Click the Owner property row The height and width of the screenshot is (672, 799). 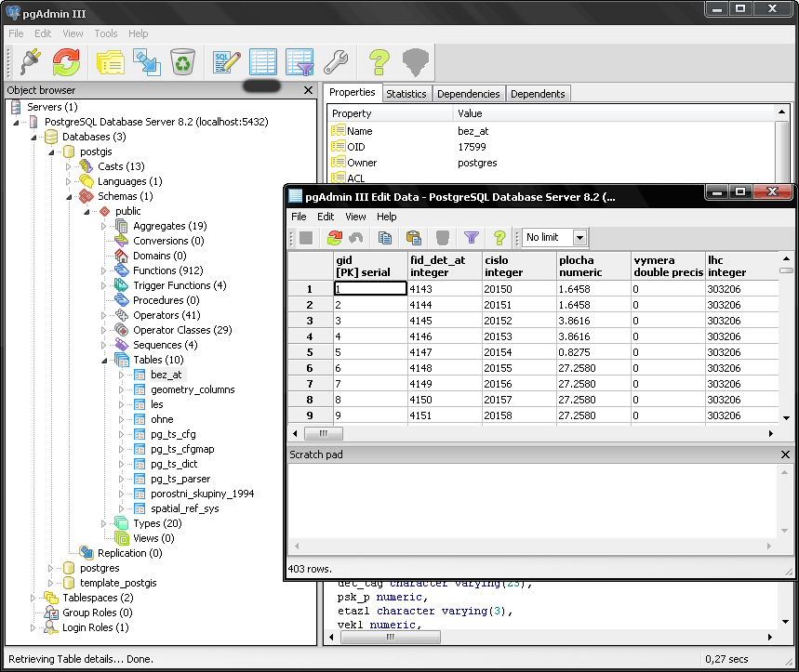tap(553, 163)
